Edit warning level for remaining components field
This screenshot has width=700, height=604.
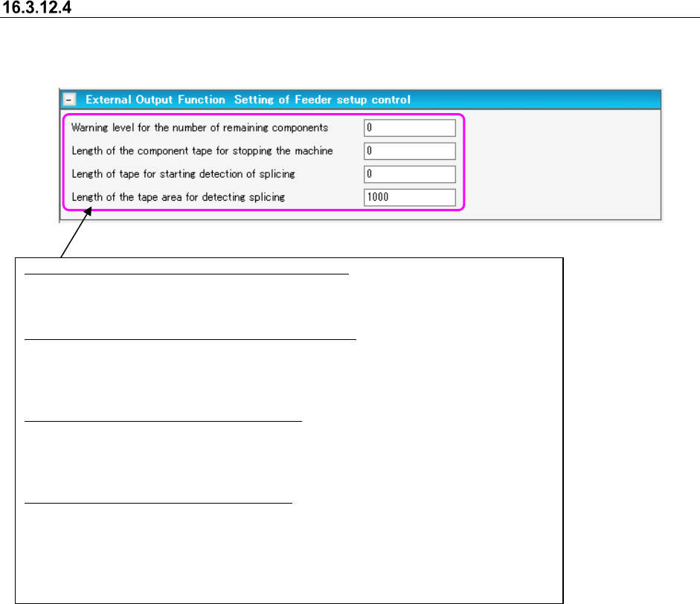[x=409, y=128]
